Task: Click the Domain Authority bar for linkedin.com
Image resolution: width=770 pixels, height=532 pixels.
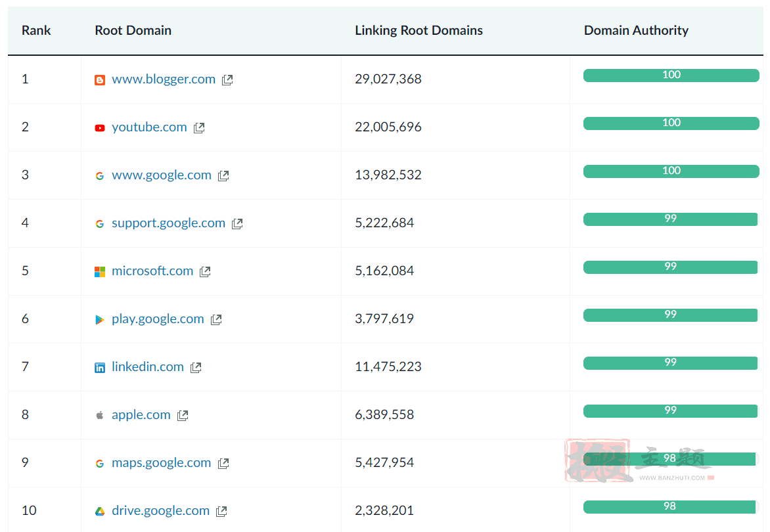Action: click(x=670, y=363)
